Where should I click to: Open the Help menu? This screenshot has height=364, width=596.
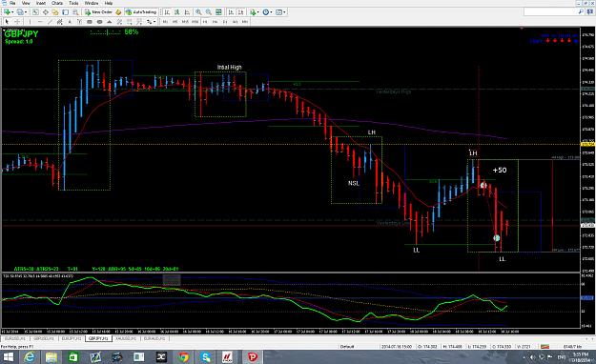[x=109, y=3]
